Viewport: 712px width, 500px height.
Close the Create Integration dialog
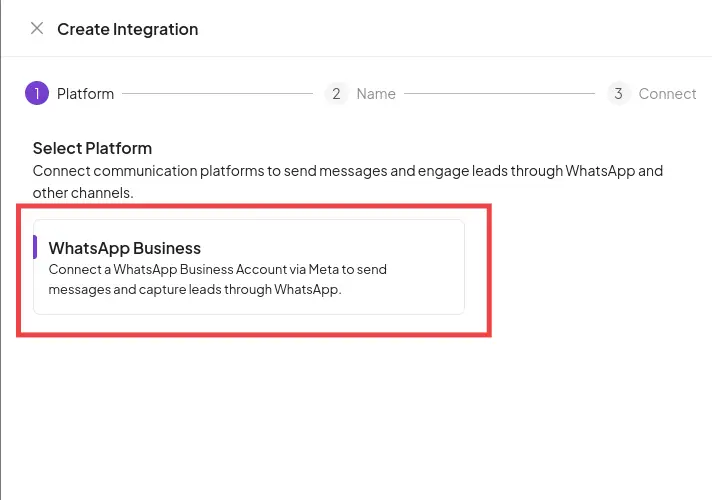click(x=37, y=29)
